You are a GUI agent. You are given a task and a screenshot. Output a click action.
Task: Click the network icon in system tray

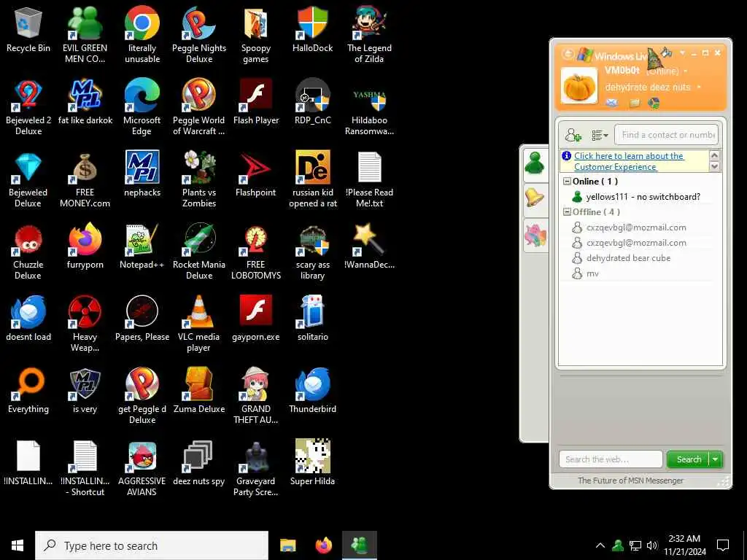pos(635,545)
